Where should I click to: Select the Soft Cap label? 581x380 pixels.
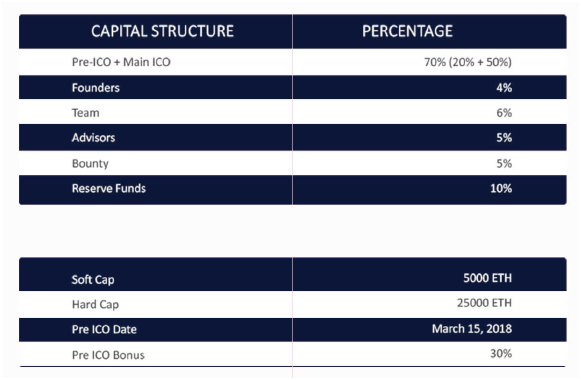coord(93,280)
